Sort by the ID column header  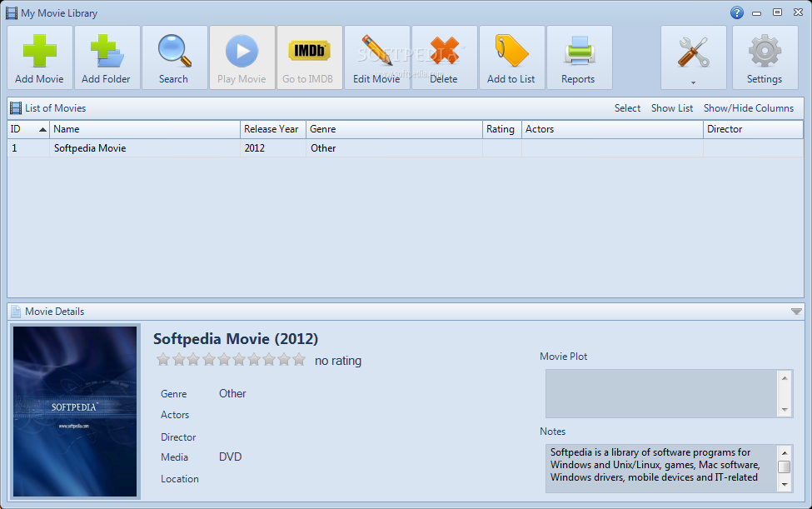pos(28,129)
